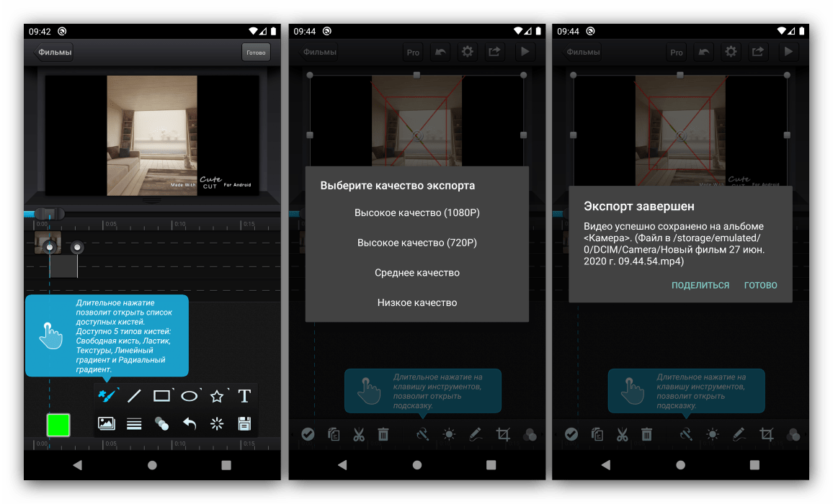Select the video clip thumbnail on the timeline
Screen dimensions: 833x504
[48, 243]
